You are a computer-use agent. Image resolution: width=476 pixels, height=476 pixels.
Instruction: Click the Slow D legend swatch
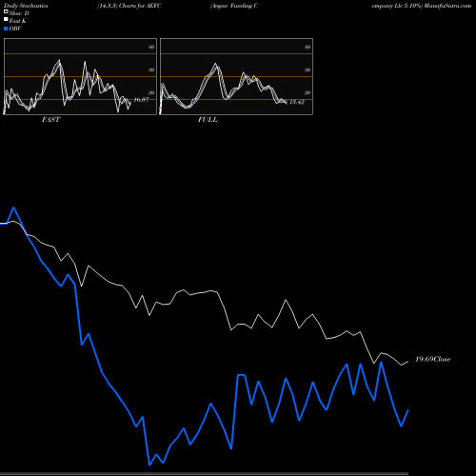coord(6,11)
